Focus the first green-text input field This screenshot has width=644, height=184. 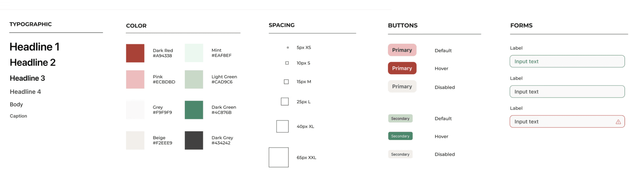coord(567,61)
